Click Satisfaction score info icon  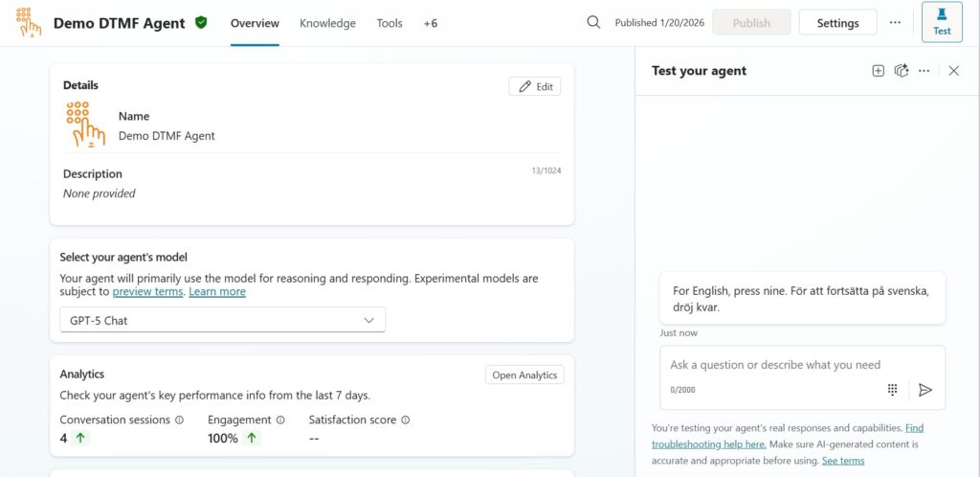pyautogui.click(x=405, y=420)
